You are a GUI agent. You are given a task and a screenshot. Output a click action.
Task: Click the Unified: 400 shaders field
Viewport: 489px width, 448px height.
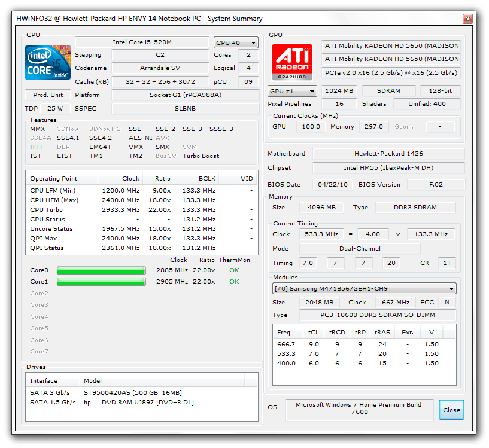pyautogui.click(x=427, y=104)
